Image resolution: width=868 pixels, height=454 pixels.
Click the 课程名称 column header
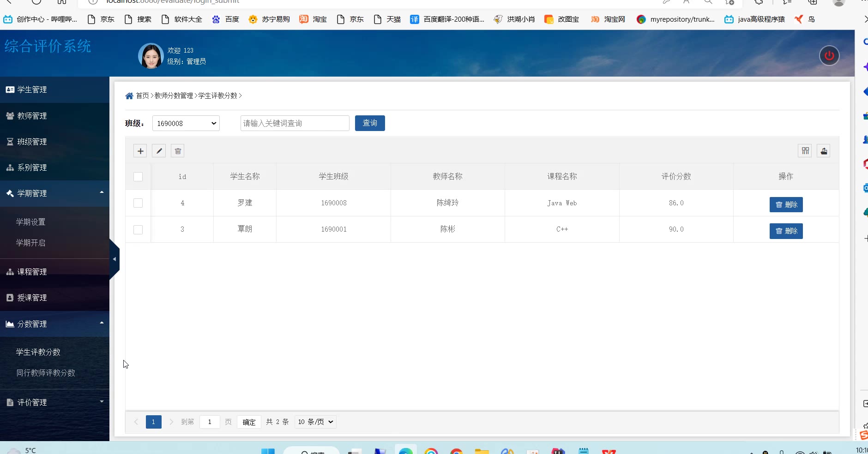(562, 176)
